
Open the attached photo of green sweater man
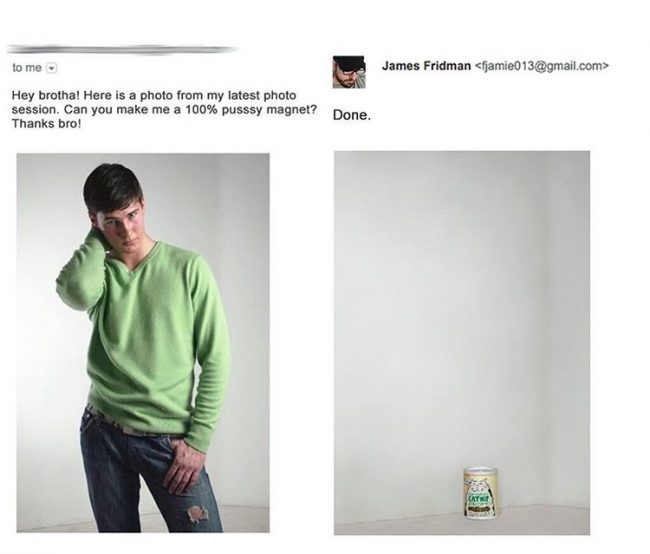pos(143,343)
